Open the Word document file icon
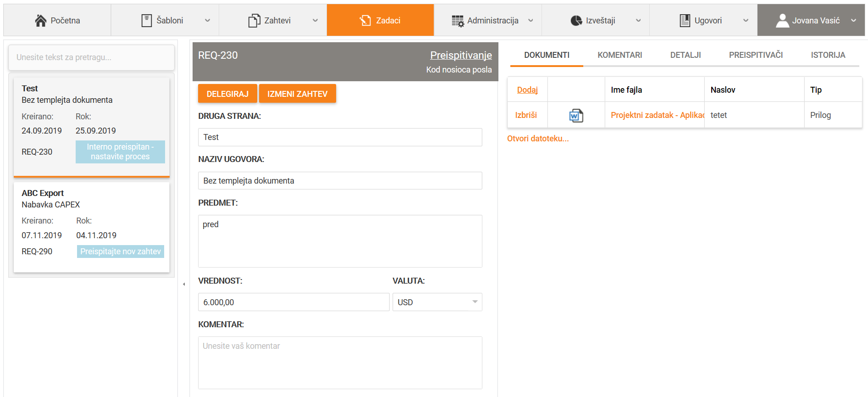Image resolution: width=868 pixels, height=397 pixels. point(576,116)
